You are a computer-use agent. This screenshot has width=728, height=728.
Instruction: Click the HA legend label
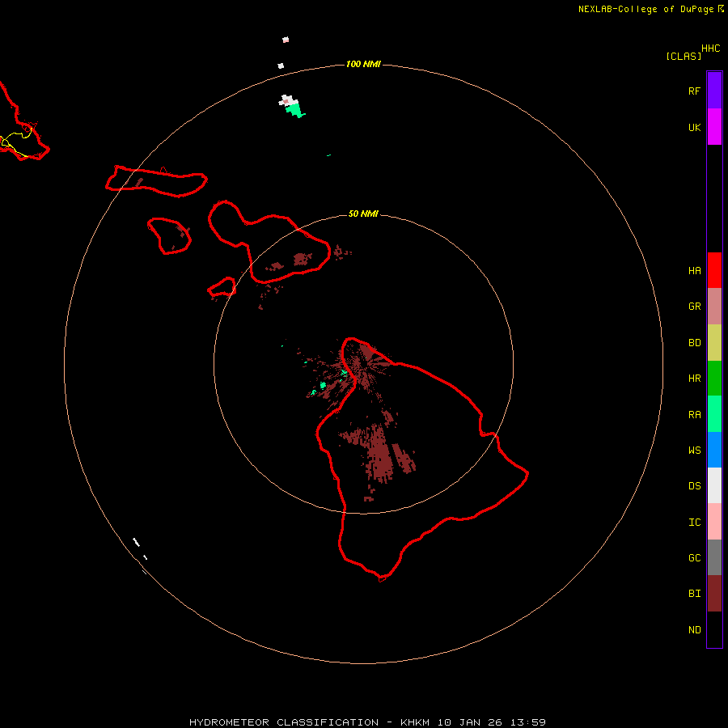[694, 270]
